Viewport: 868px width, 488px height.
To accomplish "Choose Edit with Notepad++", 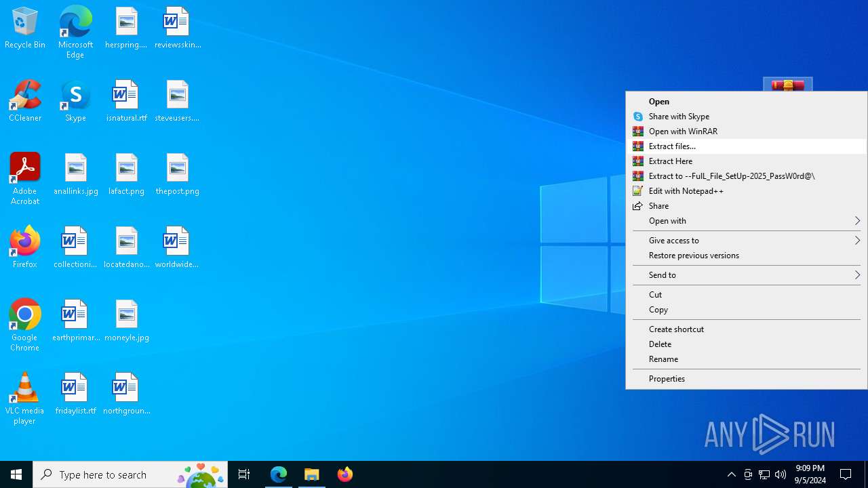I will tap(746, 191).
